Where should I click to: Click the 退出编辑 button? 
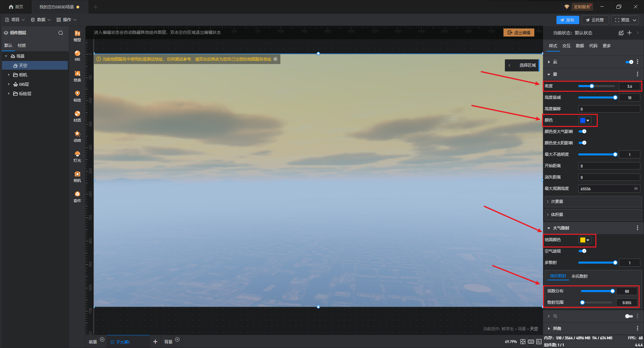click(519, 33)
